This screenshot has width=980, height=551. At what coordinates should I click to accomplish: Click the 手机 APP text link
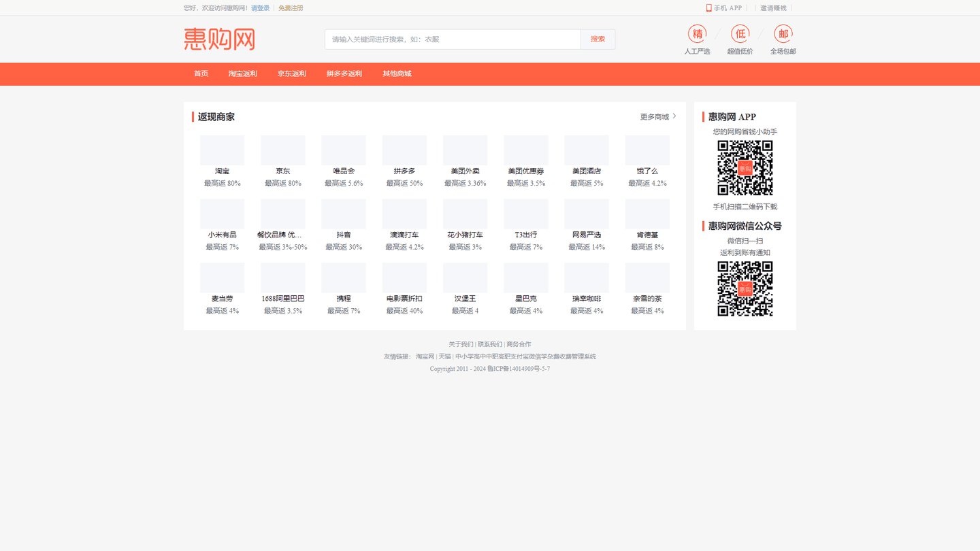[x=728, y=8]
